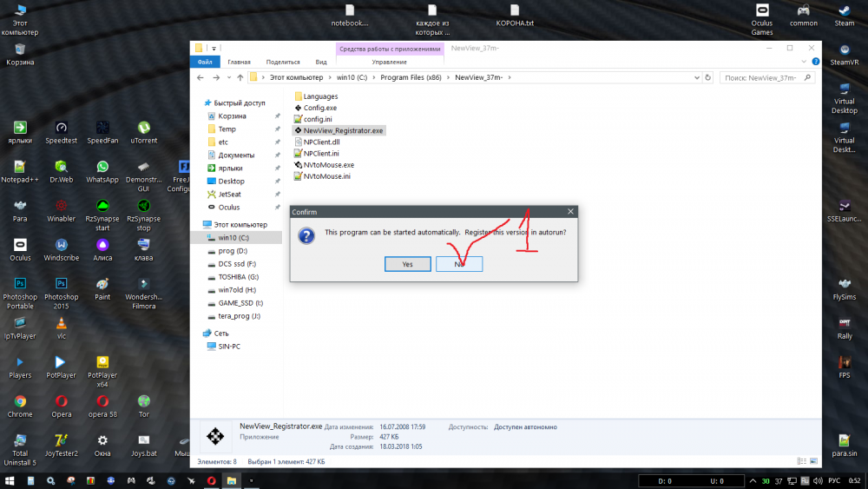Screen dimensions: 868x489
Task: Click Yes in the Confirm dialog
Action: (407, 264)
